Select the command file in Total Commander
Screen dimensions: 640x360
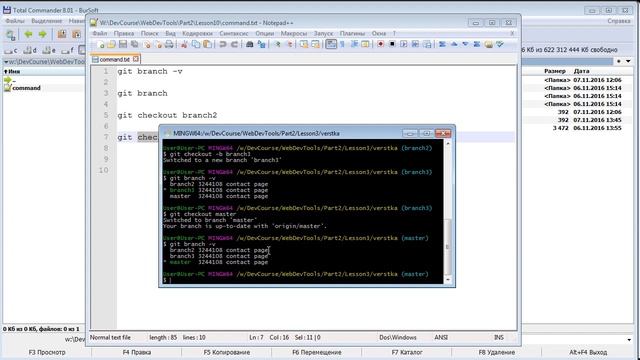pyautogui.click(x=26, y=88)
